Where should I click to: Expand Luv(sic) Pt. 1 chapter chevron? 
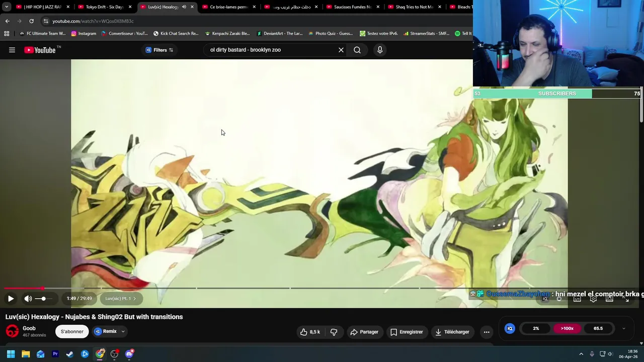pyautogui.click(x=134, y=299)
